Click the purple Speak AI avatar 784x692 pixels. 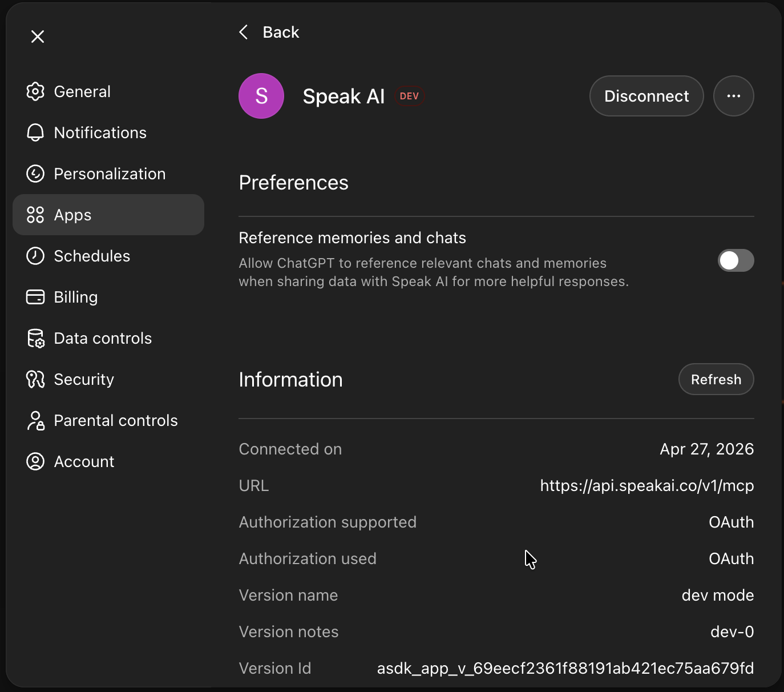pyautogui.click(x=261, y=96)
